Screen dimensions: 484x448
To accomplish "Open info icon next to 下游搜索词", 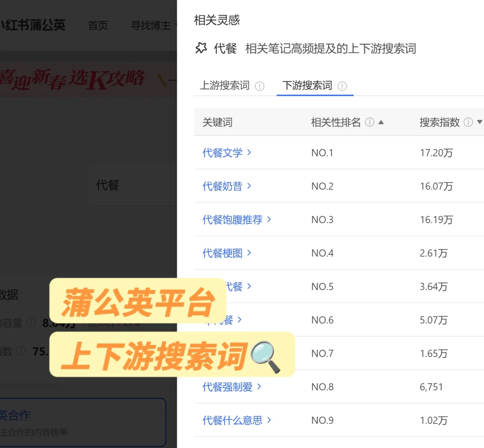I will (x=342, y=86).
